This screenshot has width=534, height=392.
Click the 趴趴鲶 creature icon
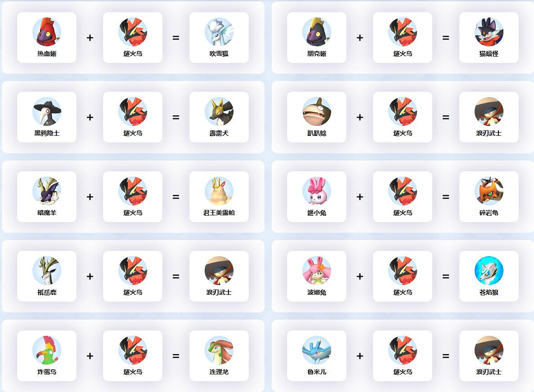[317, 111]
